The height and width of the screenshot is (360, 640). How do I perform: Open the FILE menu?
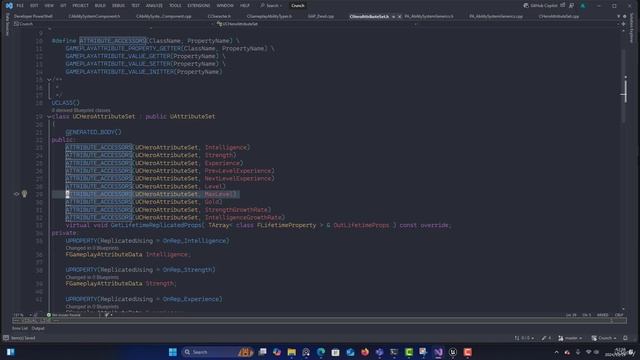20,6
